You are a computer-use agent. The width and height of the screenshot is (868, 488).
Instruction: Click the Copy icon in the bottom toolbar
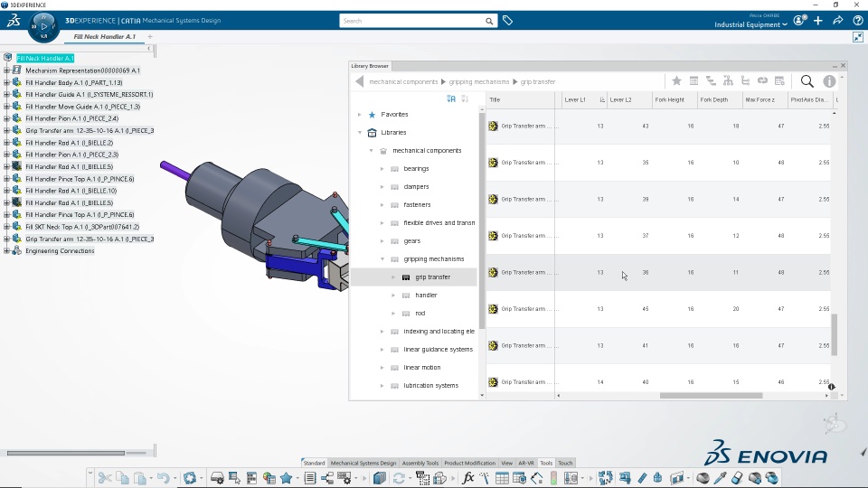(122, 478)
